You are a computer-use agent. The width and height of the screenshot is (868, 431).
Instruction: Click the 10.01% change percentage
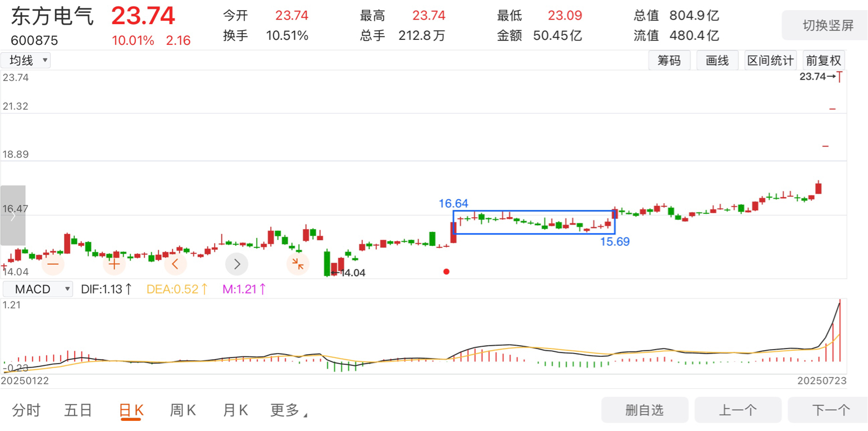point(133,40)
